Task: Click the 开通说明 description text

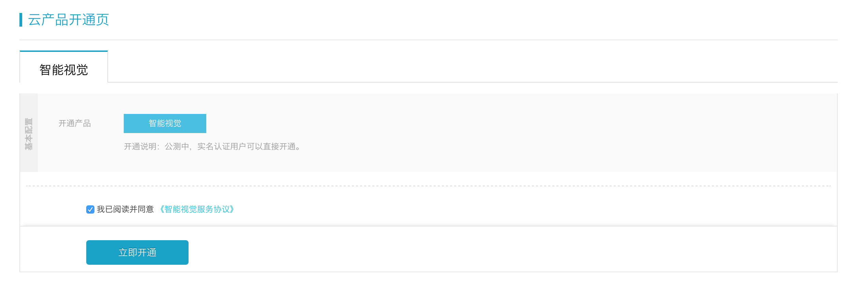Action: [213, 147]
